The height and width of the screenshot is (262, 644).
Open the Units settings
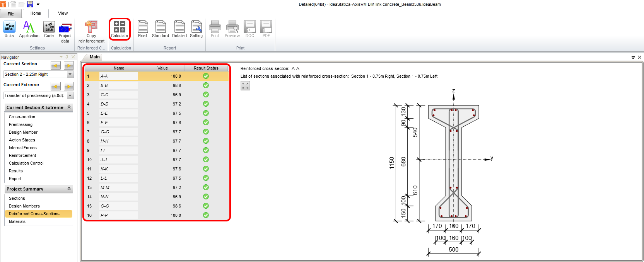[9, 29]
